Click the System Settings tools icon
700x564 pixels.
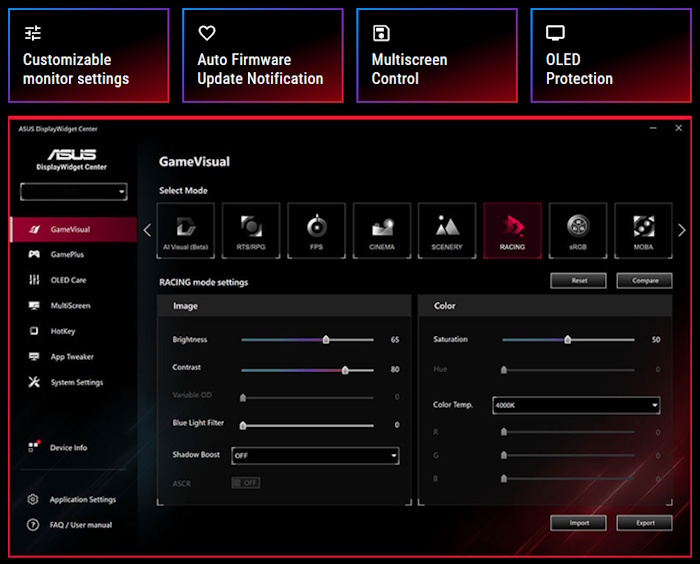point(34,382)
